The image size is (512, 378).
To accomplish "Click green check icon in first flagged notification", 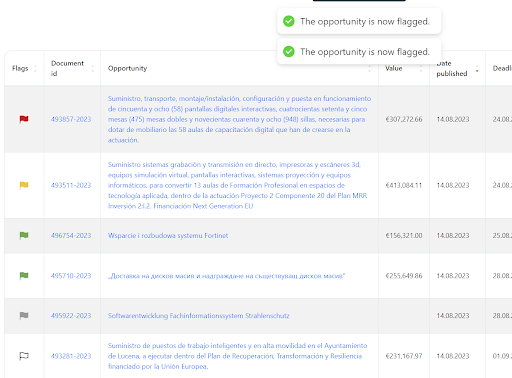I will coord(289,21).
